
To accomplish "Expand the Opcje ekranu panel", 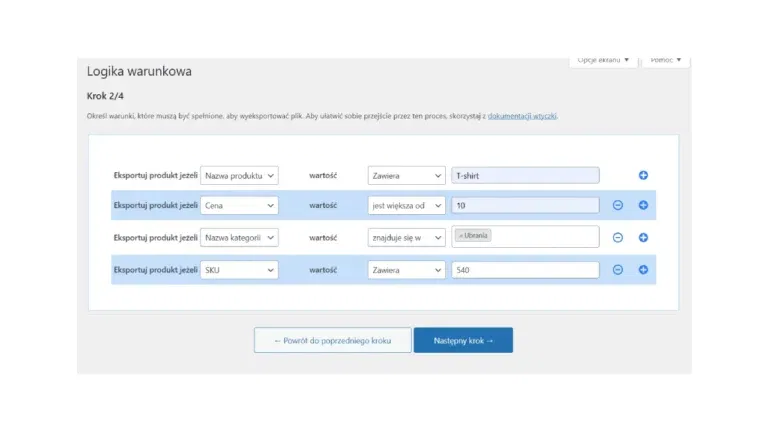I will pos(603,61).
